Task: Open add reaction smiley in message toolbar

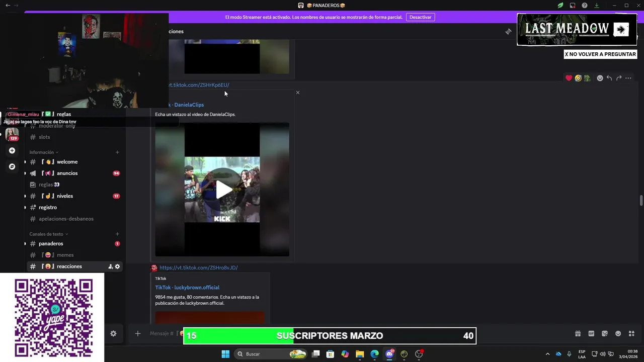Action: [x=600, y=78]
